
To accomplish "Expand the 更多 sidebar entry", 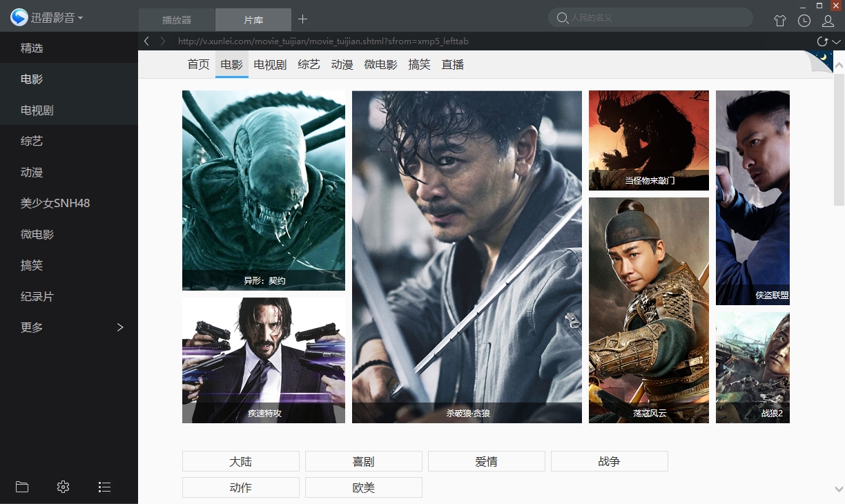I will (69, 327).
